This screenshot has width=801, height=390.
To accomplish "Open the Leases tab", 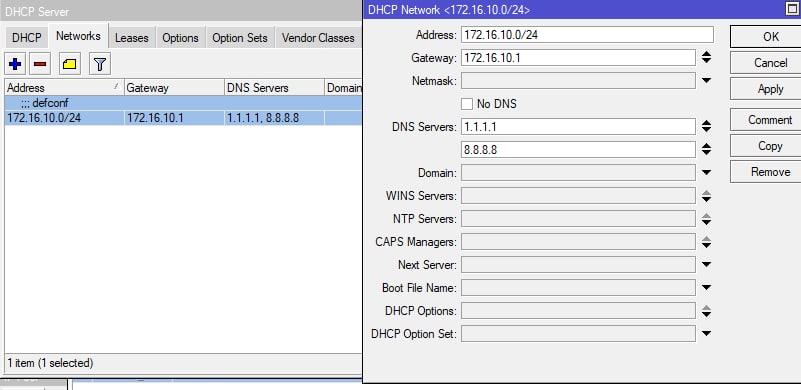I will pos(132,38).
